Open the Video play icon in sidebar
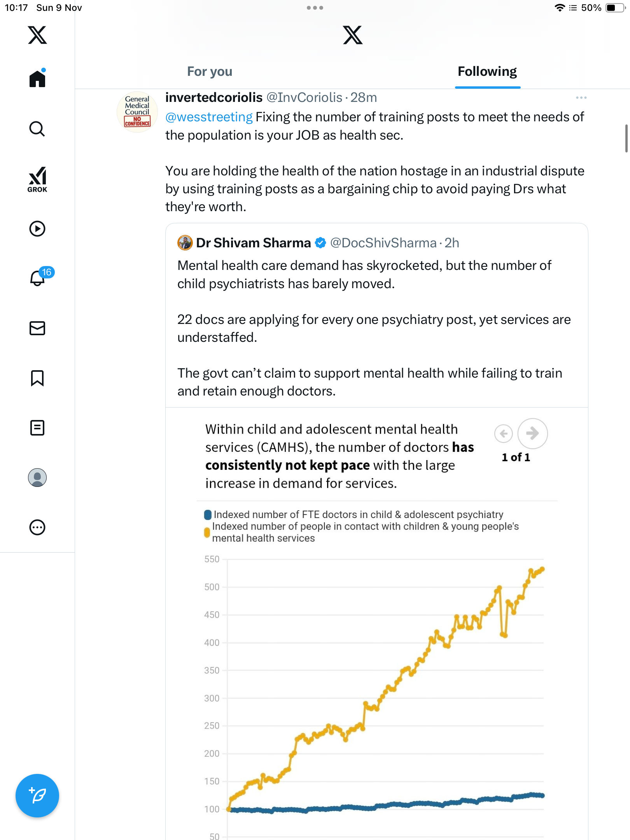Viewport: 630px width, 840px height. tap(37, 229)
